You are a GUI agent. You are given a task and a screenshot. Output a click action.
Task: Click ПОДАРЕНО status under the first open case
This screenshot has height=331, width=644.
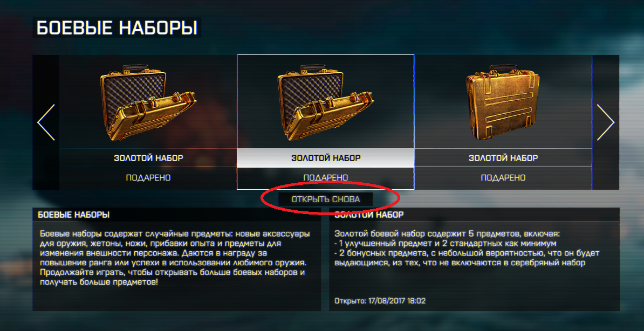coord(148,178)
